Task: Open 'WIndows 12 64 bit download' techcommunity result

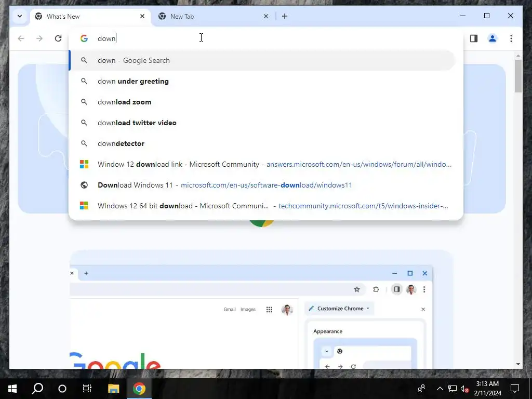Action: (x=262, y=206)
